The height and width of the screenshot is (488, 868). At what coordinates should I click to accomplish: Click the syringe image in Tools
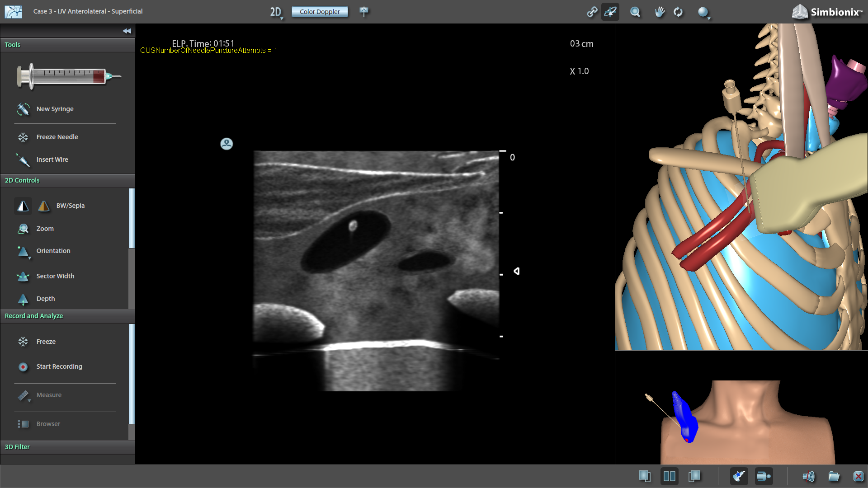click(69, 76)
